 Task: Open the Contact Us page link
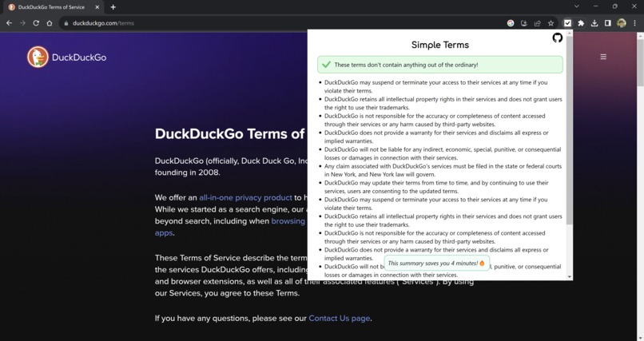pyautogui.click(x=340, y=319)
